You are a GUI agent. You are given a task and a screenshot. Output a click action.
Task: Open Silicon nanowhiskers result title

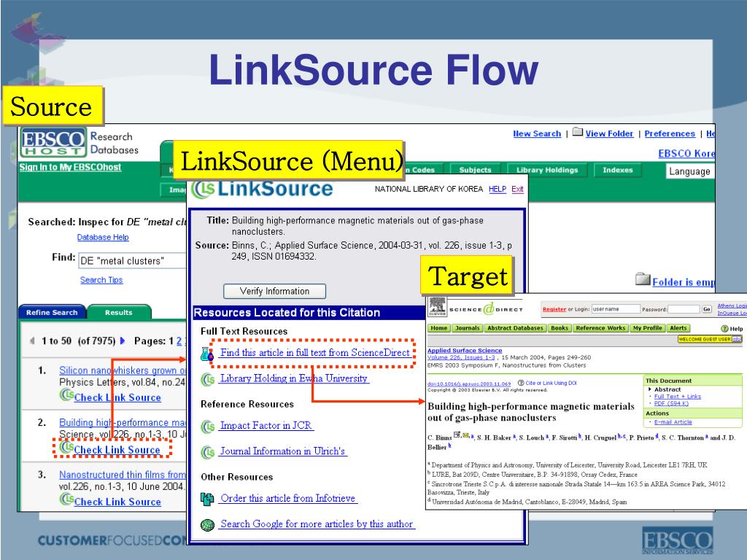click(122, 370)
